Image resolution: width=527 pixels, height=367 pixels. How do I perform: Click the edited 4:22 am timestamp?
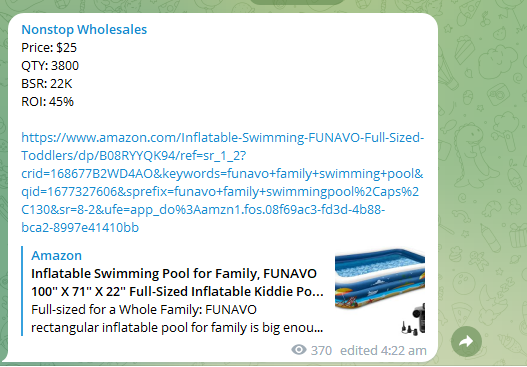tap(383, 351)
